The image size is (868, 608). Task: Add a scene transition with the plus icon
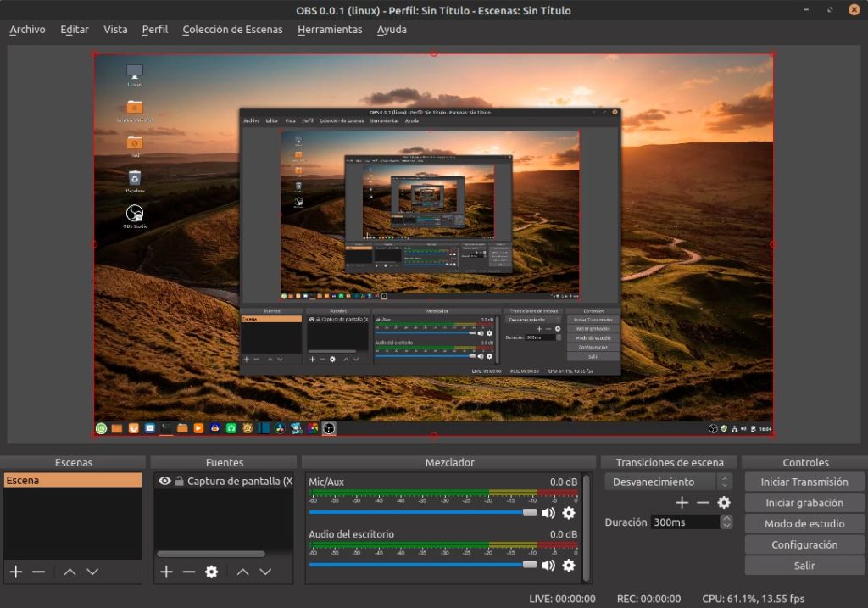coord(682,502)
